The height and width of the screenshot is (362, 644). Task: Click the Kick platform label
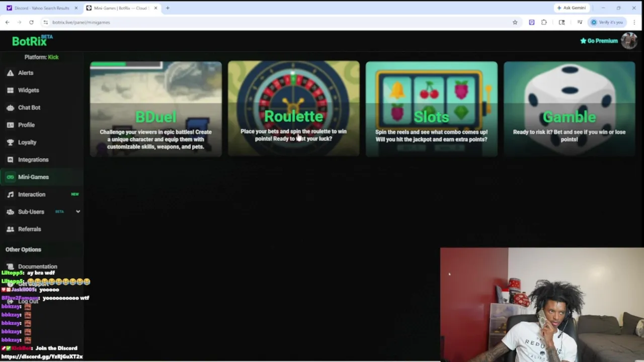click(x=53, y=57)
